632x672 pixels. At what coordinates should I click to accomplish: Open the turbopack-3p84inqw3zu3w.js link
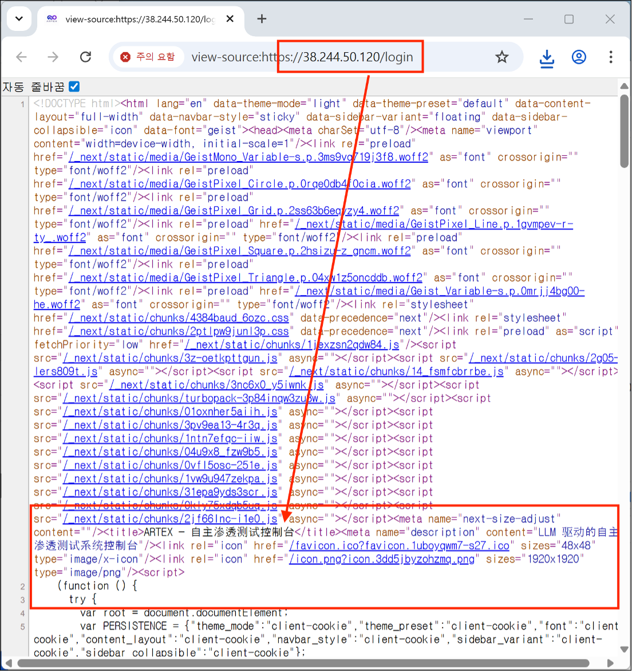click(x=199, y=398)
